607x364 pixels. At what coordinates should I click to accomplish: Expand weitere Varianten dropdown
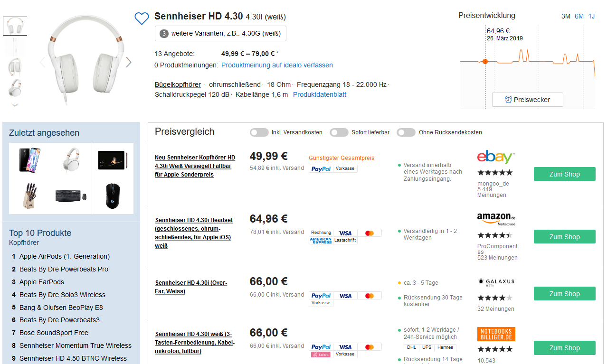click(220, 34)
